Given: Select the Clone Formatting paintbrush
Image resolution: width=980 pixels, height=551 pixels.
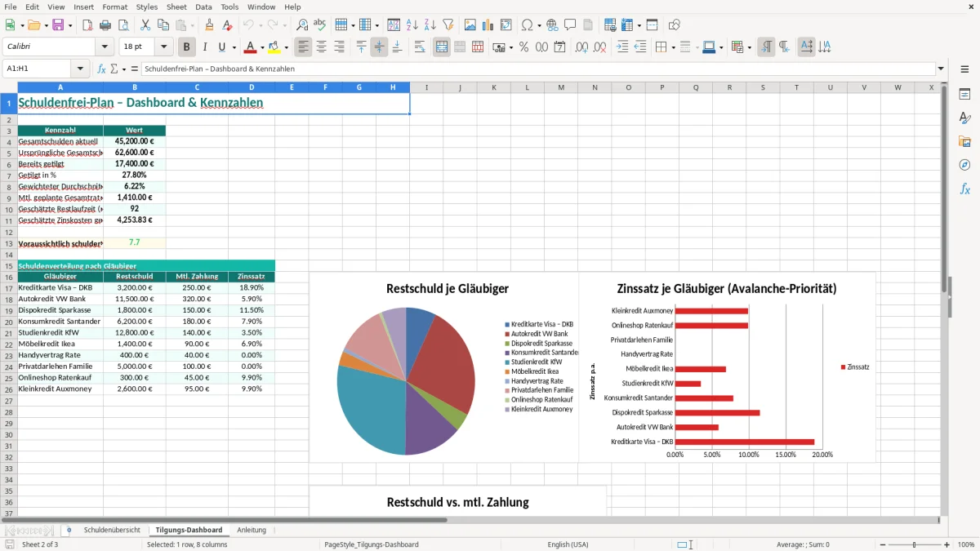Looking at the screenshot, I should point(210,25).
